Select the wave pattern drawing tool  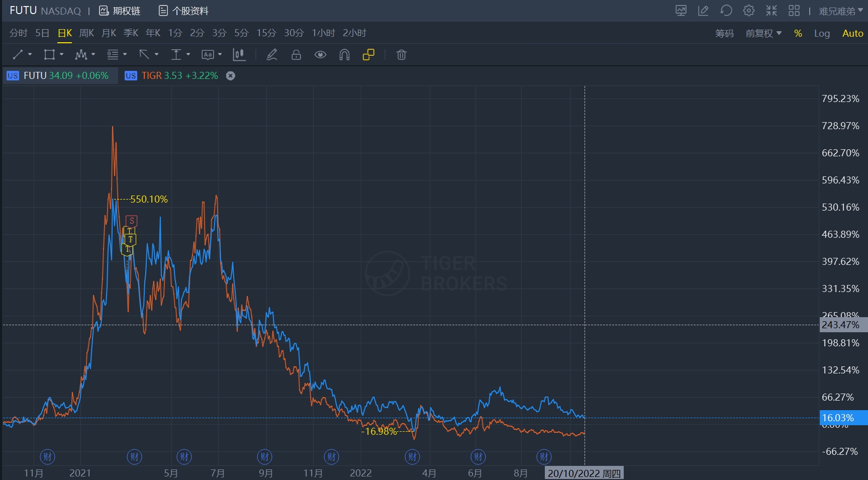pos(81,54)
